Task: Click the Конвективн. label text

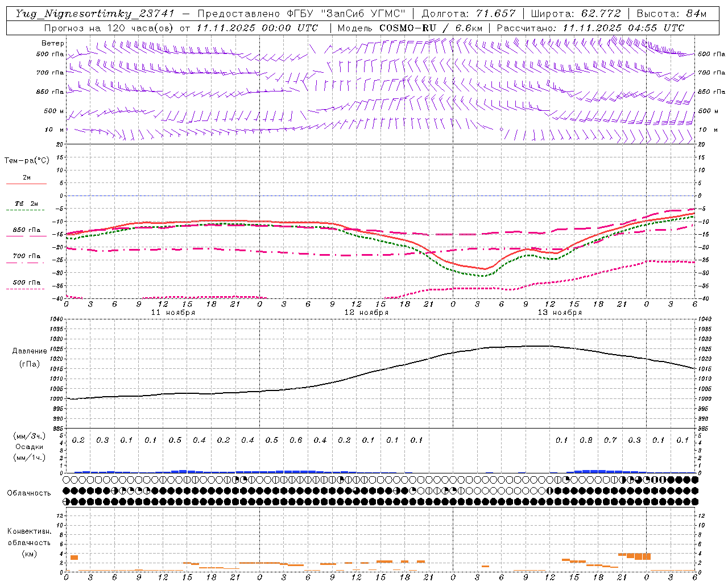Action: click(29, 531)
